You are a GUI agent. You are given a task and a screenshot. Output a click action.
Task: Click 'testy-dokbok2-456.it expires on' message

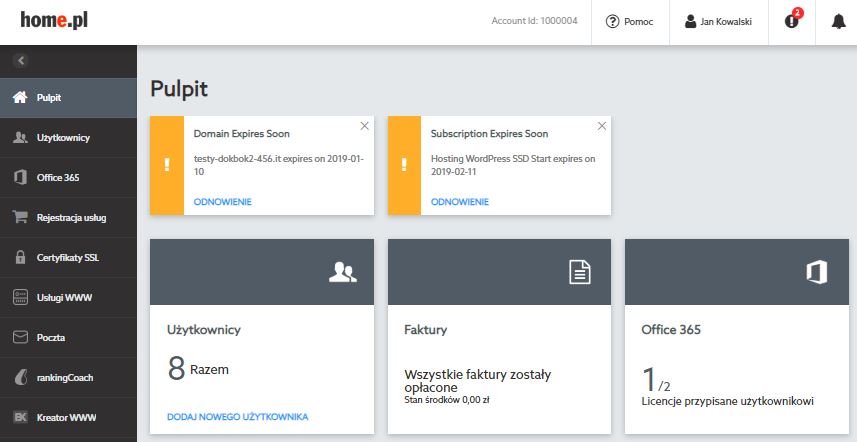click(x=279, y=165)
